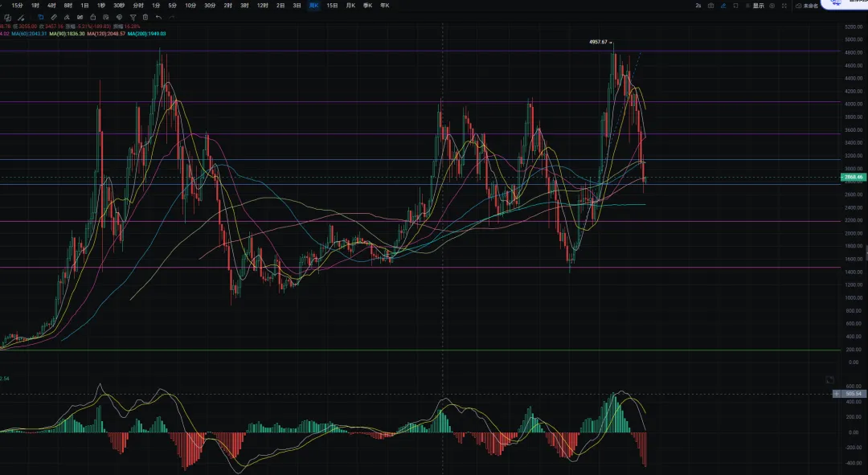868x475 pixels.
Task: Click the undo arrow icon
Action: (x=158, y=16)
